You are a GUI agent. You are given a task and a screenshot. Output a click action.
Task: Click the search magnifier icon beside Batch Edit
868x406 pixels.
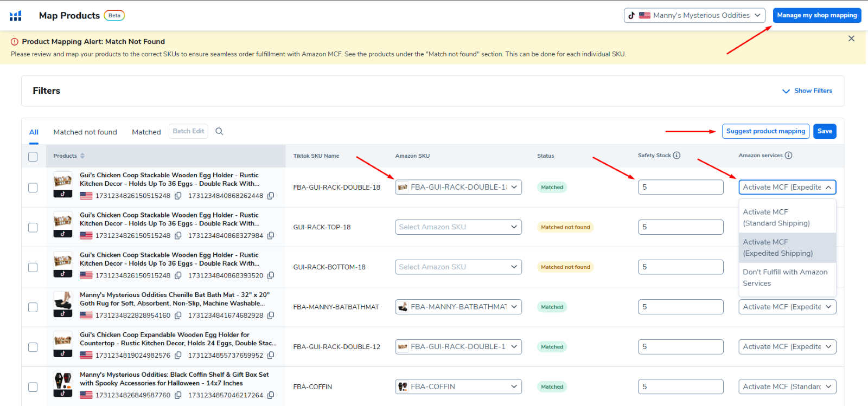coord(219,131)
